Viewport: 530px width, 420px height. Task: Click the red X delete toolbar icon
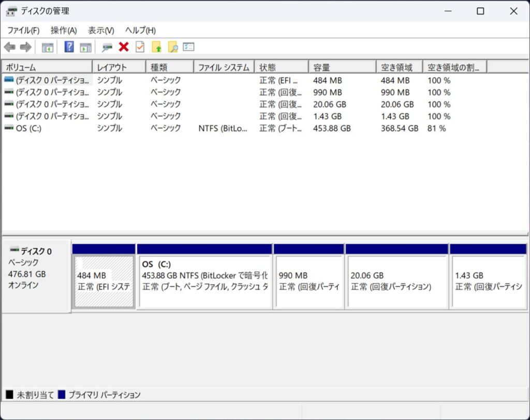coord(124,47)
